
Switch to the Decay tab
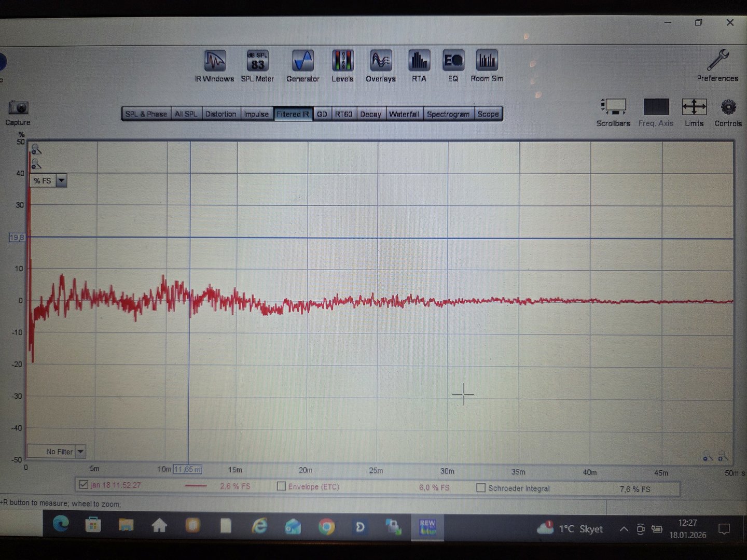[x=371, y=114]
